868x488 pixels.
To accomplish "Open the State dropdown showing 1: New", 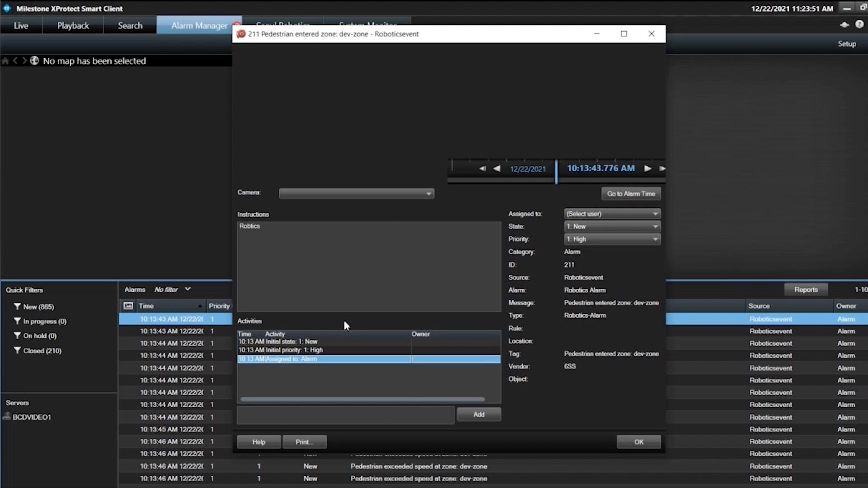I will pyautogui.click(x=612, y=226).
